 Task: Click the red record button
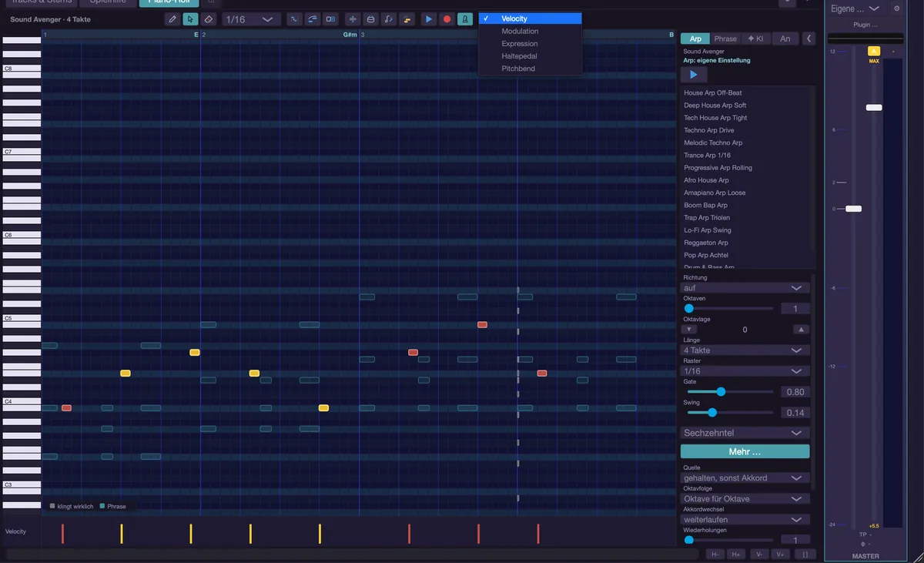pyautogui.click(x=447, y=19)
